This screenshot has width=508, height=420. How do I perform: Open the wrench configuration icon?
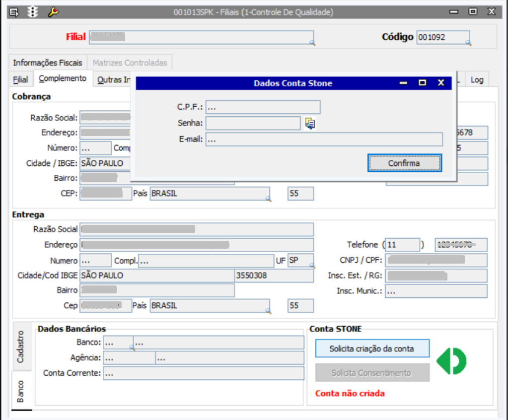tap(53, 12)
